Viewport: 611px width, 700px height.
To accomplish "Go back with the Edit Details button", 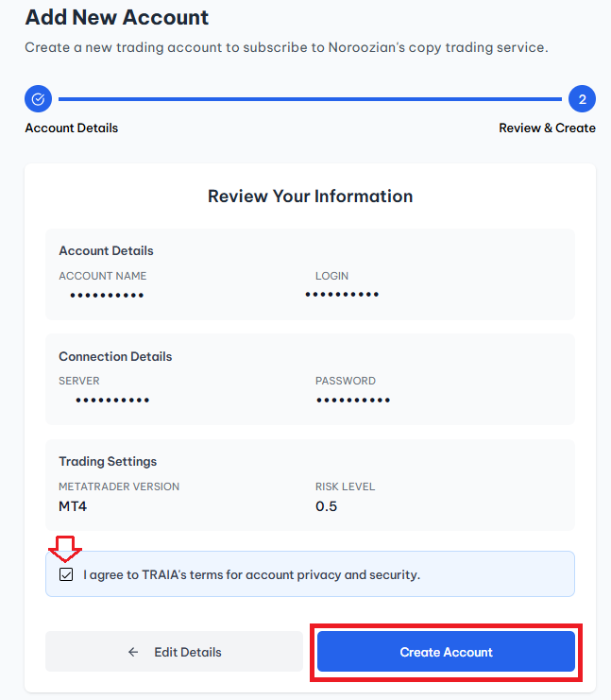I will (174, 652).
